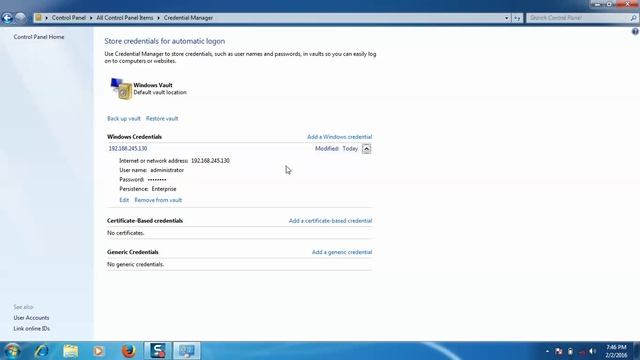Open the 192.168.245.130 credential entry
Image resolution: width=640 pixels, height=360 pixels.
(x=128, y=149)
